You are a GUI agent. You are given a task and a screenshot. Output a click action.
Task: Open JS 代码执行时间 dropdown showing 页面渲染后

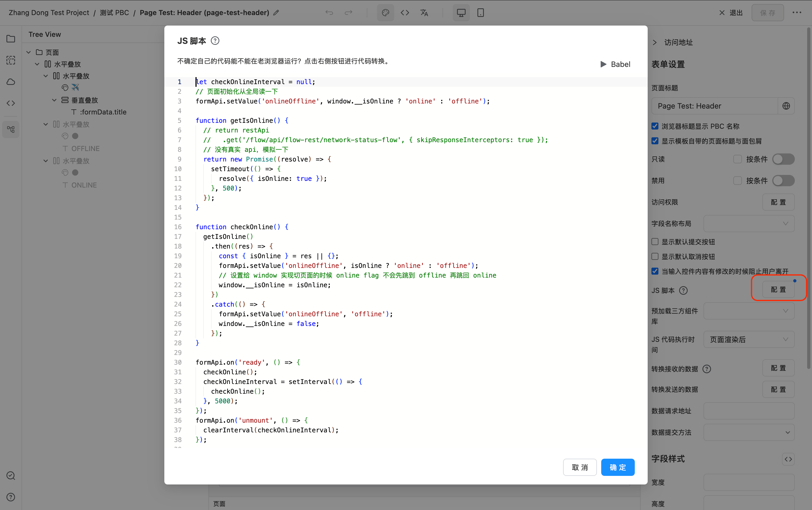749,339
